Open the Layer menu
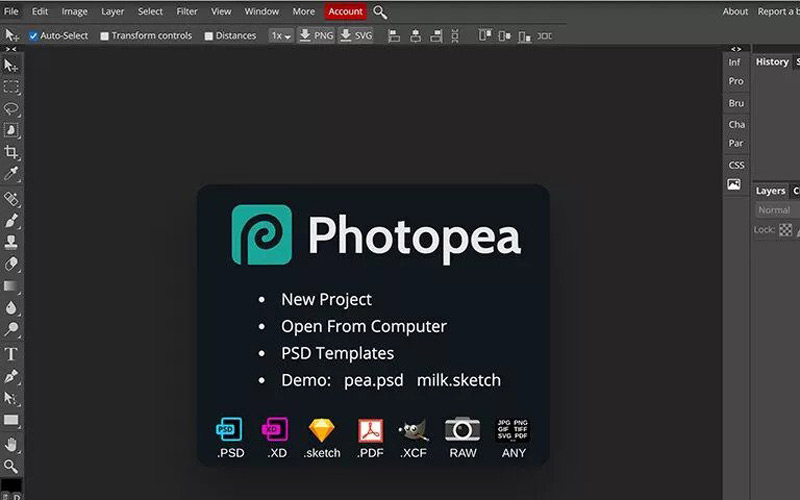Screen dimensions: 800x500 [112, 11]
